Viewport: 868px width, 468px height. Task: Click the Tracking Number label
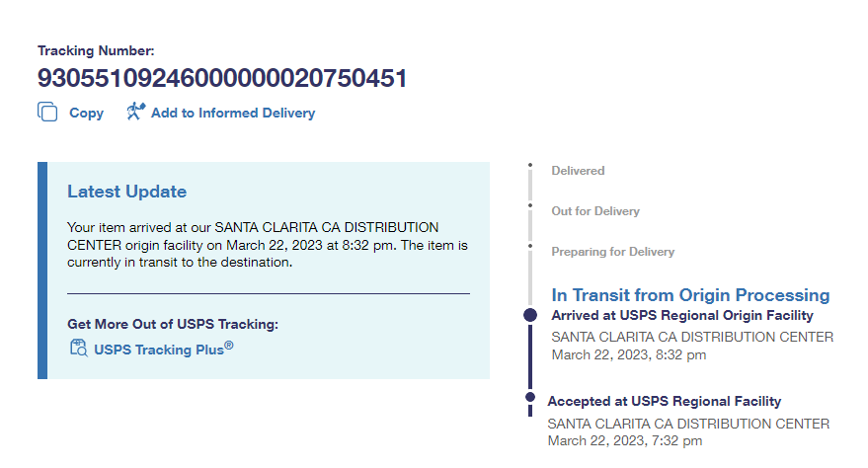(97, 50)
